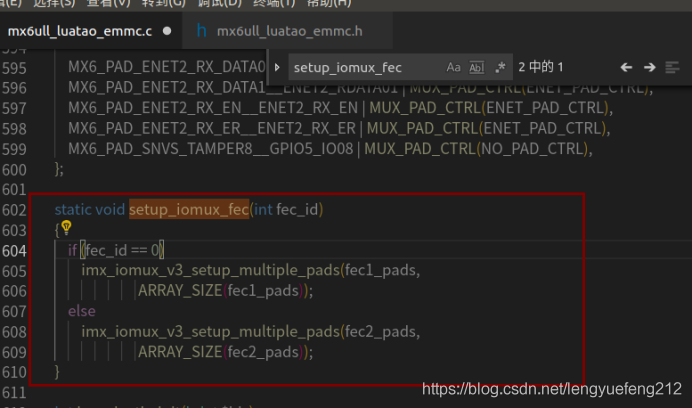Toggle Match Whole Word option
This screenshot has width=692, height=408.
pos(477,68)
